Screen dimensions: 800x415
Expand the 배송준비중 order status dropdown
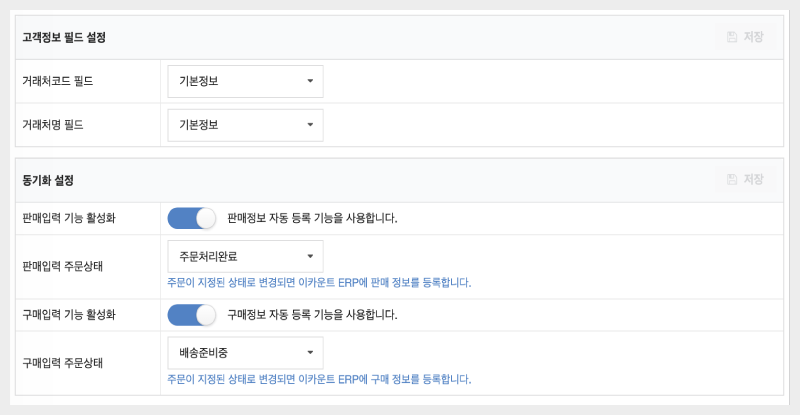point(245,352)
